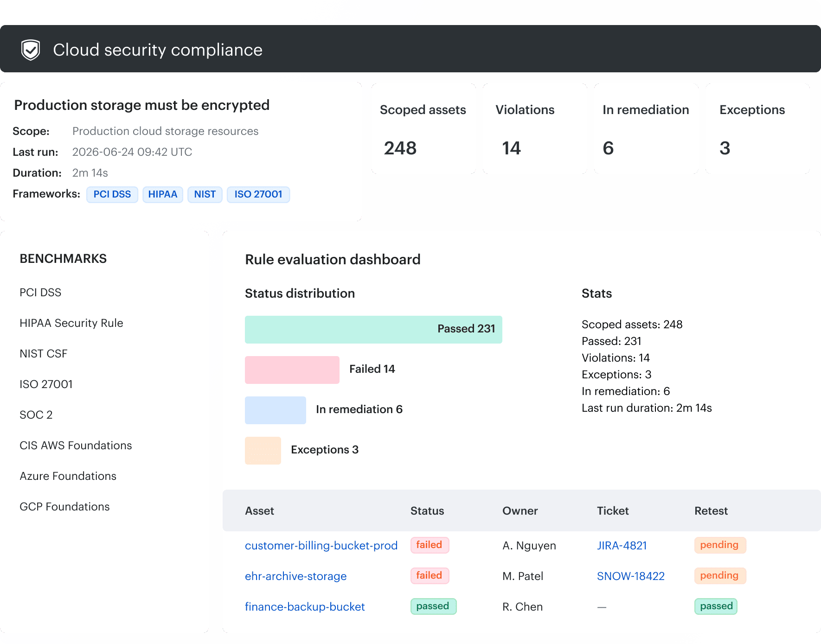Click scope value Production cloud storage resources
This screenshot has width=821, height=644.
tap(165, 131)
